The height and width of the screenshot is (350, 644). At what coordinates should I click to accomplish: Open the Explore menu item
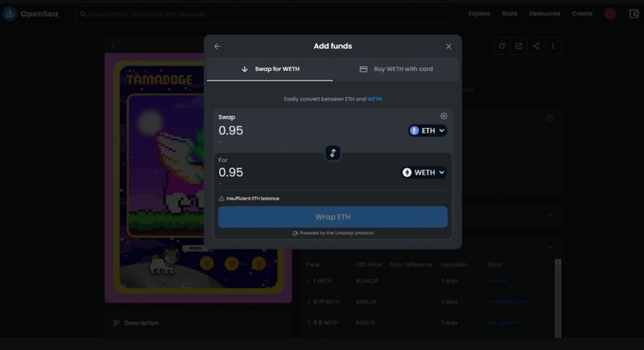tap(479, 14)
